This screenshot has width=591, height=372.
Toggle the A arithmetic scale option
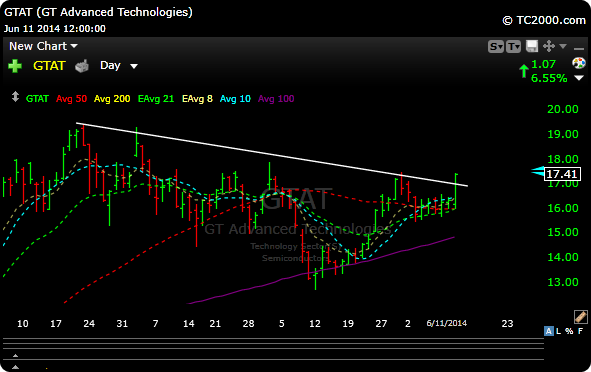point(549,331)
